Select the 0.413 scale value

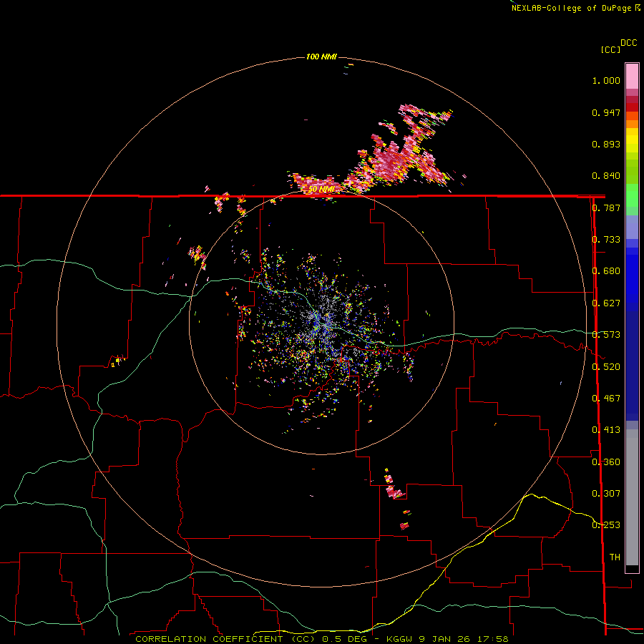606,430
